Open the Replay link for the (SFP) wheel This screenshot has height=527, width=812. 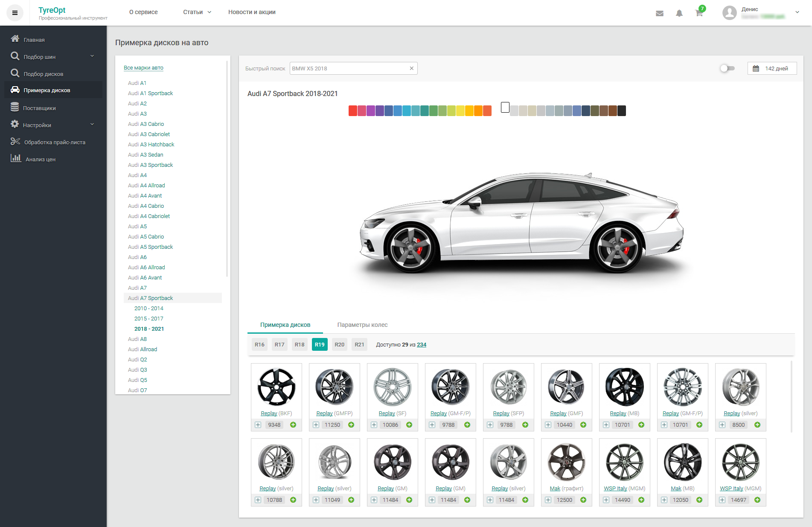pos(501,413)
